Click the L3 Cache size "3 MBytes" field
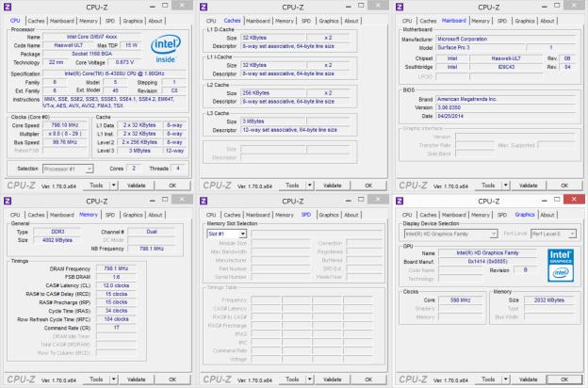This screenshot has width=588, height=388. point(273,121)
